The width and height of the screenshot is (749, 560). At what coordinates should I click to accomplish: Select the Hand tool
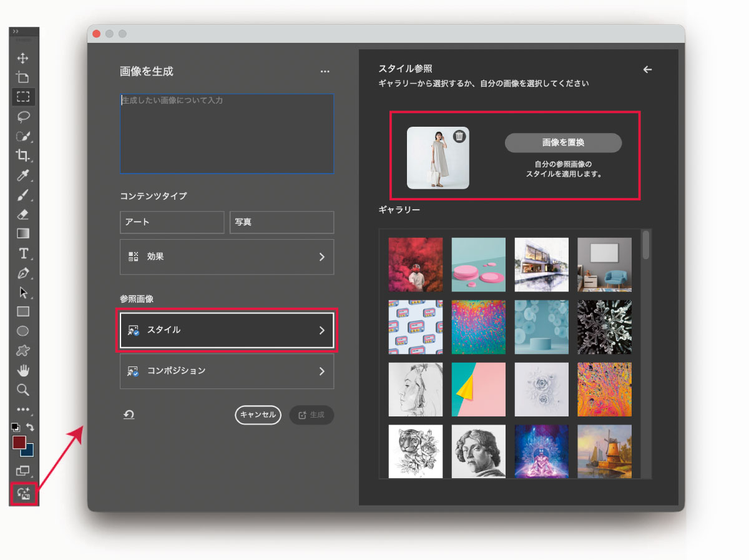(23, 370)
